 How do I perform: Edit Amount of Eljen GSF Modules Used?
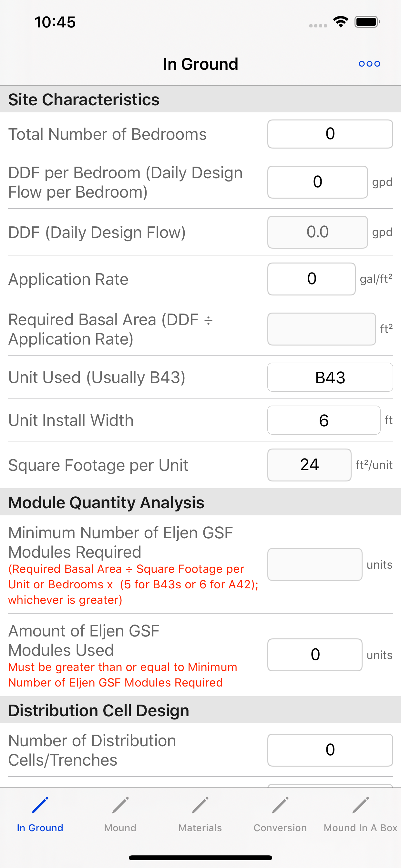315,655
